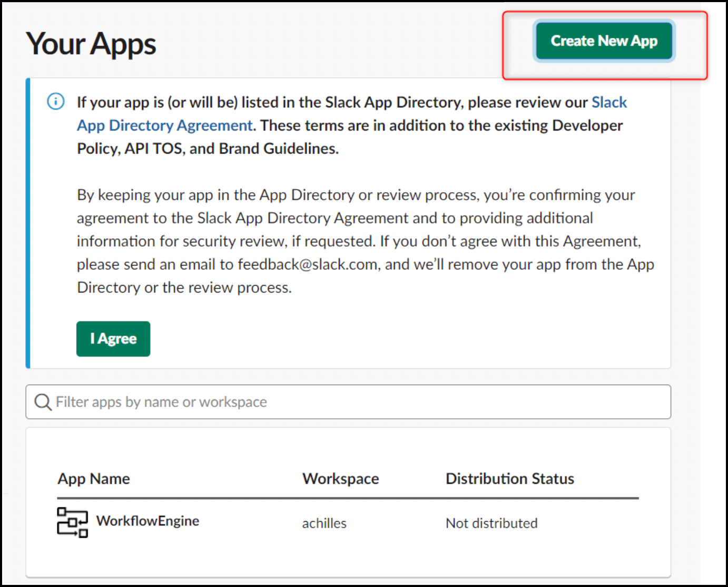
Task: Click the App Name column header
Action: tap(94, 478)
